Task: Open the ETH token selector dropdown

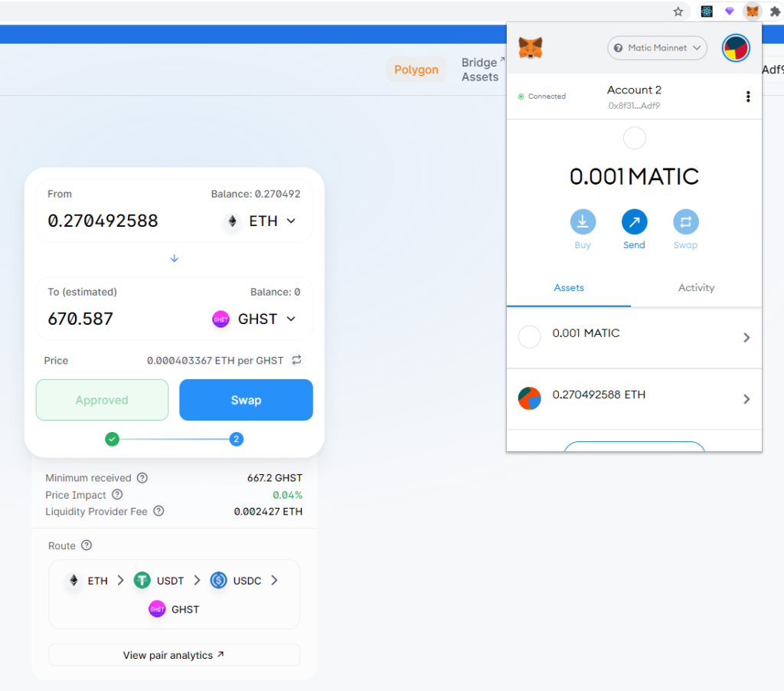Action: coord(261,221)
